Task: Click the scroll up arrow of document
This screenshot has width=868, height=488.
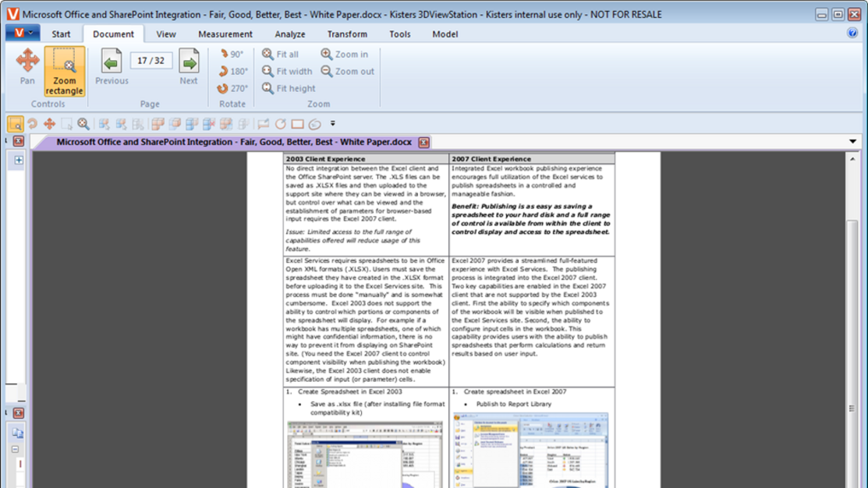Action: tap(852, 159)
